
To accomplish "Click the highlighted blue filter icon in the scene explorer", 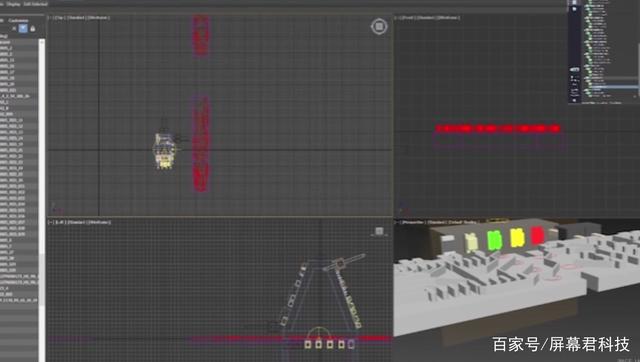I will 23,28.
